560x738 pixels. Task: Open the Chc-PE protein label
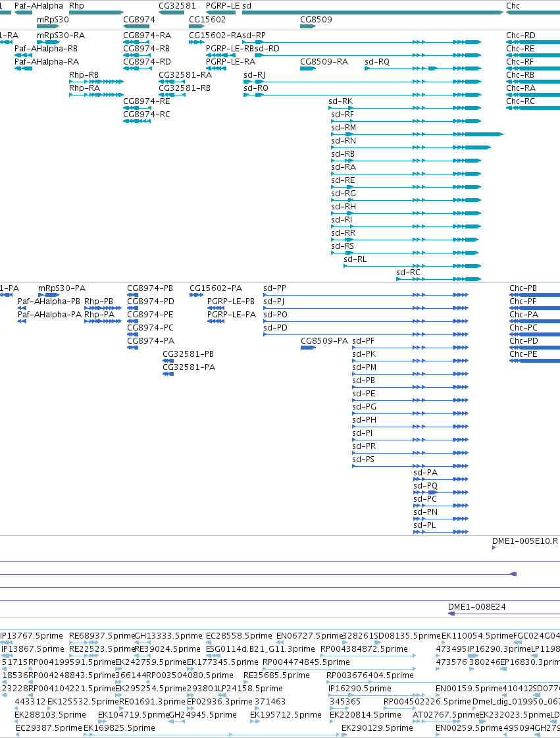click(523, 354)
